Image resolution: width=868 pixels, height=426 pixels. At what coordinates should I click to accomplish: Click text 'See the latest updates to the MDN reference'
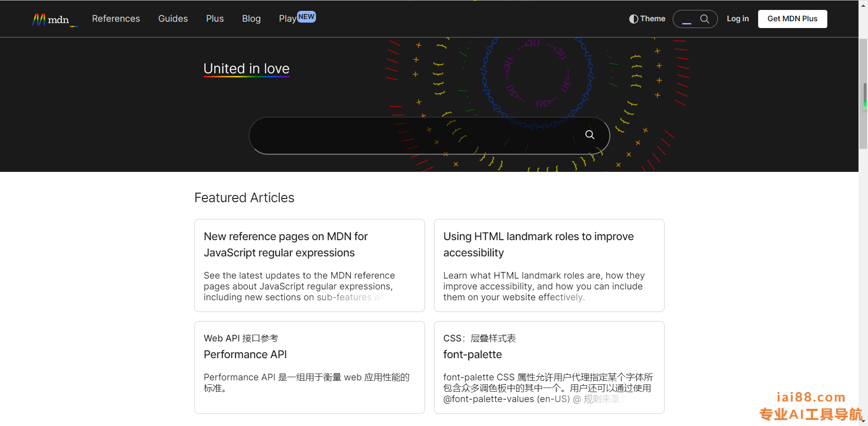tap(299, 275)
